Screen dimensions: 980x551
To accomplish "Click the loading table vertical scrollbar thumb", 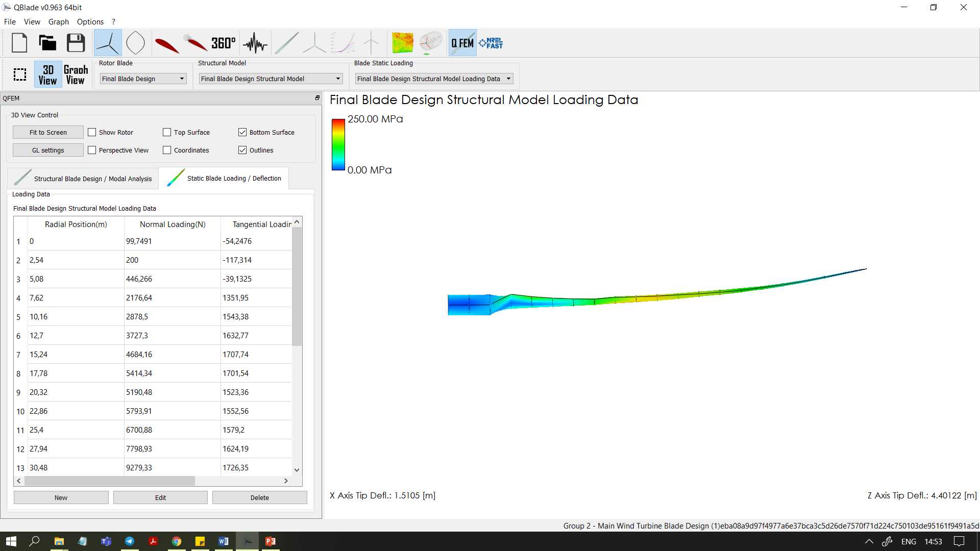I will [x=297, y=286].
